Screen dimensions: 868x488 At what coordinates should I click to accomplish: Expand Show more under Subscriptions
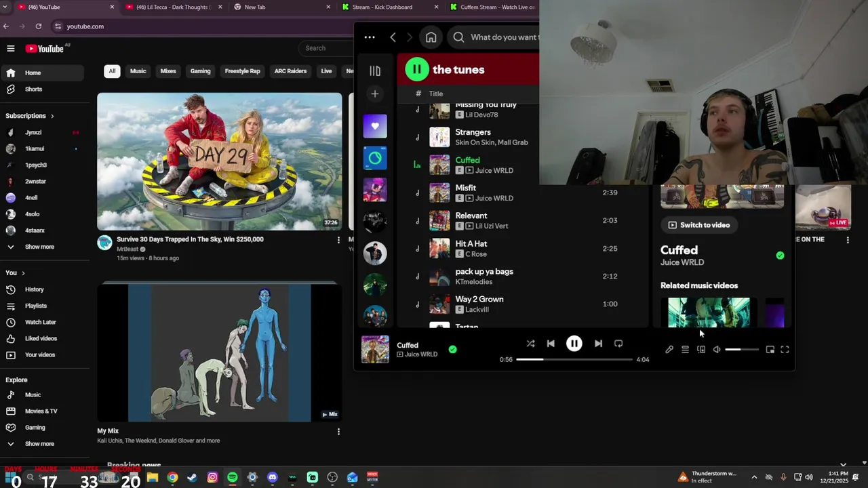[42, 247]
